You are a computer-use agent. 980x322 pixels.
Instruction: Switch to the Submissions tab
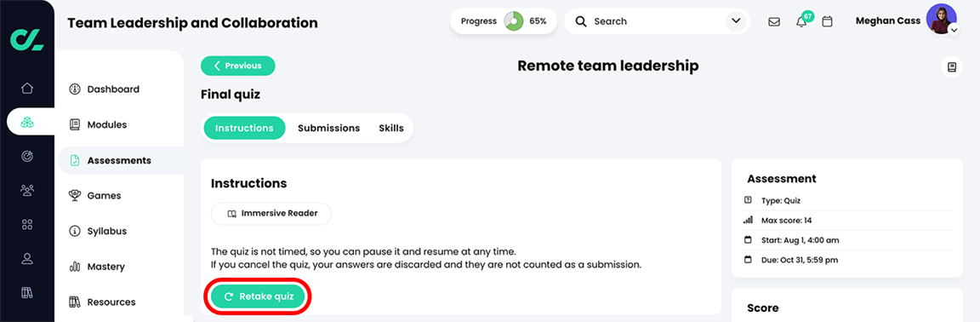tap(328, 128)
